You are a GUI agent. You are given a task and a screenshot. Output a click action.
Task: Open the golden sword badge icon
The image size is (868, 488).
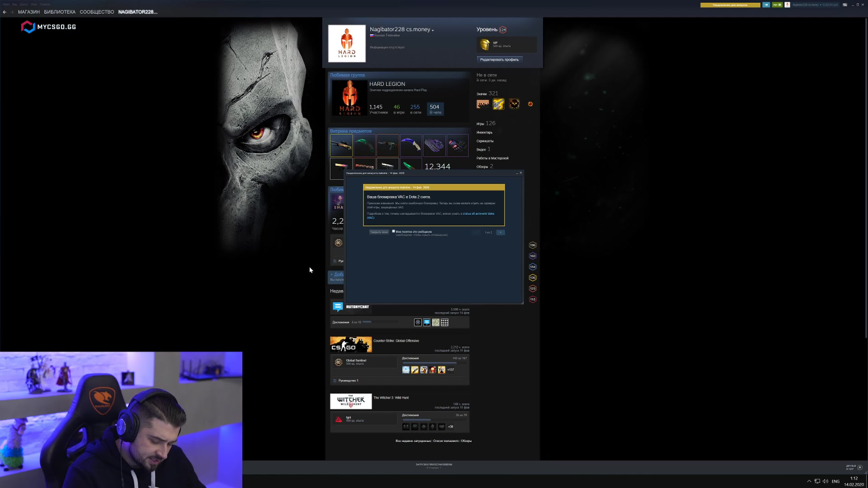(x=498, y=104)
